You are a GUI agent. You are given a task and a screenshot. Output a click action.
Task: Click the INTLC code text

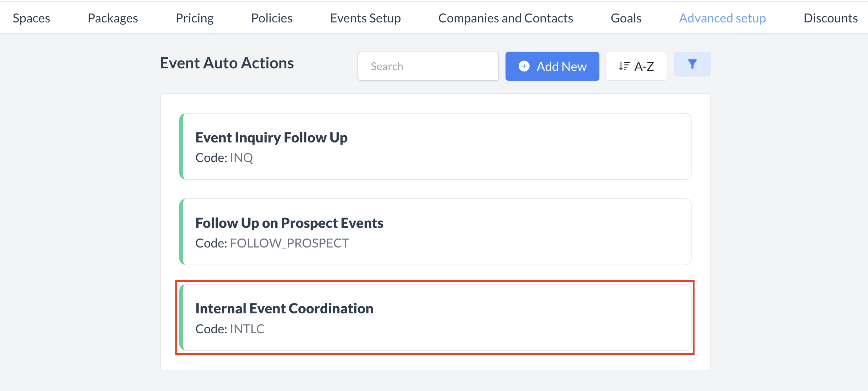(247, 329)
